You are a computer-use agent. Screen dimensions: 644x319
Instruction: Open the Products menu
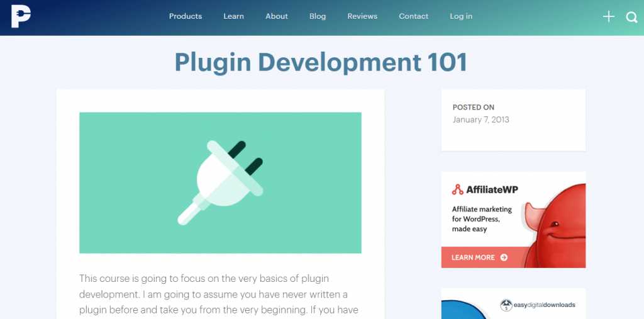pos(186,16)
